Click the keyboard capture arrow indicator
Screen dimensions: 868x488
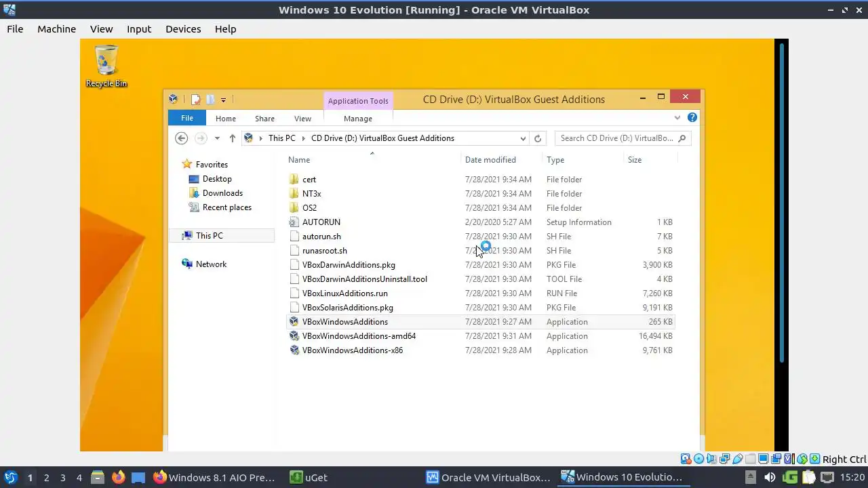point(815,459)
